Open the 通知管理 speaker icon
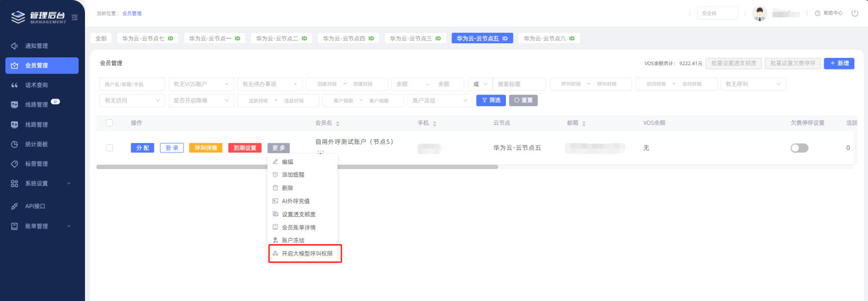The width and height of the screenshot is (868, 301). [x=15, y=46]
